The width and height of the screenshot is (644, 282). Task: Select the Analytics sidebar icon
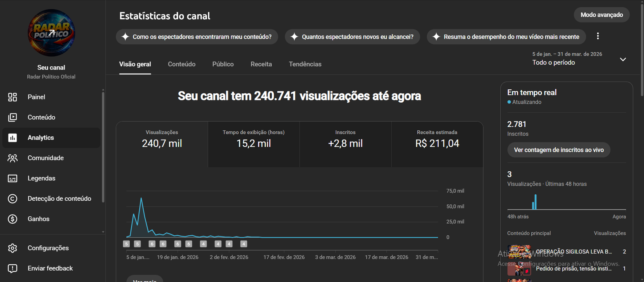tap(12, 138)
